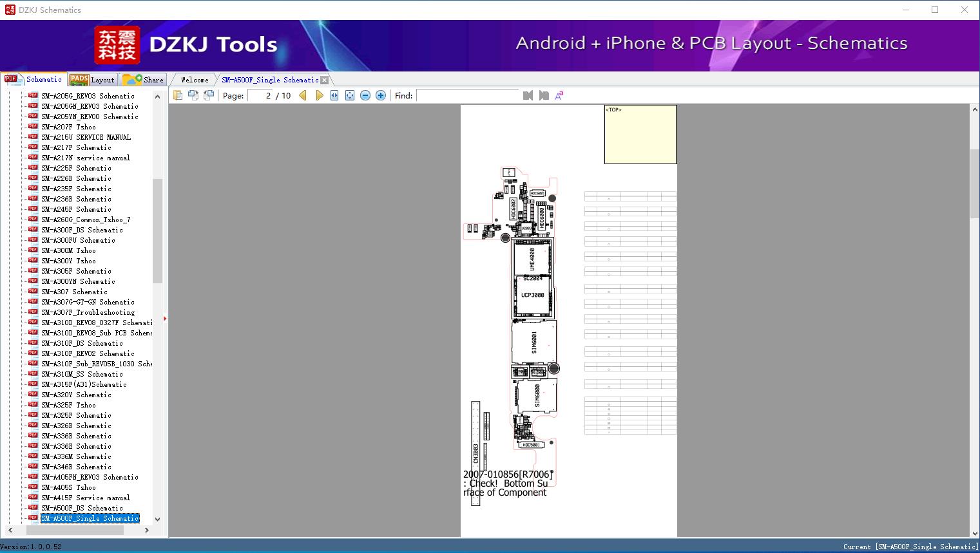Screen dimensions: 980x553
Task: Click the PDF icon beside SM-A245F Schematic
Action: [x=33, y=209]
